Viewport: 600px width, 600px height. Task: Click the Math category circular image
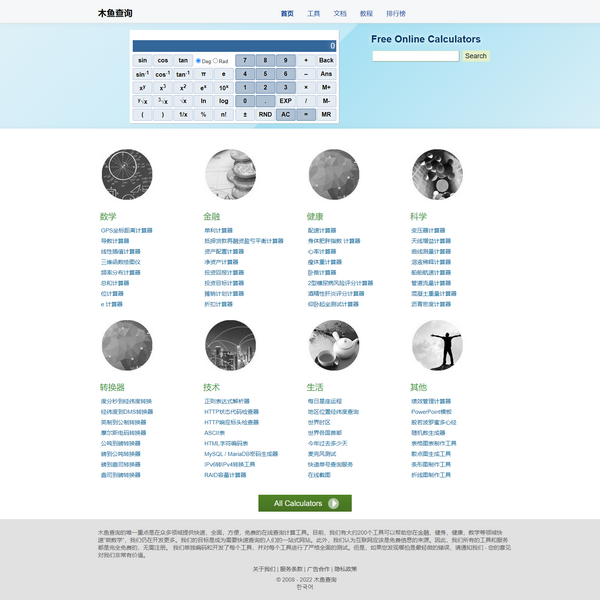coord(126,175)
